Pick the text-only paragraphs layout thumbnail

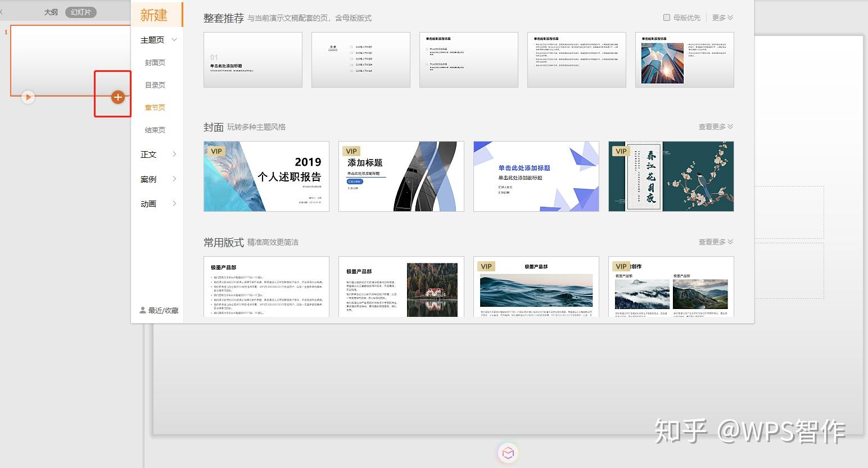point(577,60)
